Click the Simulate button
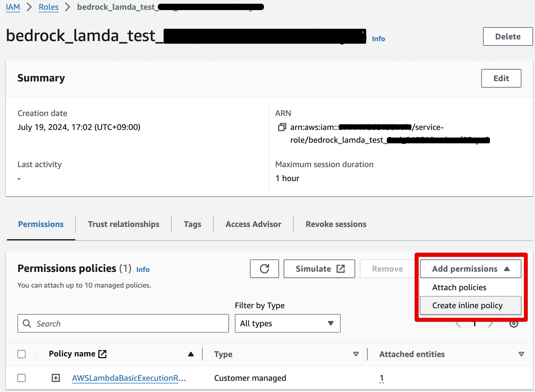The height and width of the screenshot is (392, 535). [319, 269]
